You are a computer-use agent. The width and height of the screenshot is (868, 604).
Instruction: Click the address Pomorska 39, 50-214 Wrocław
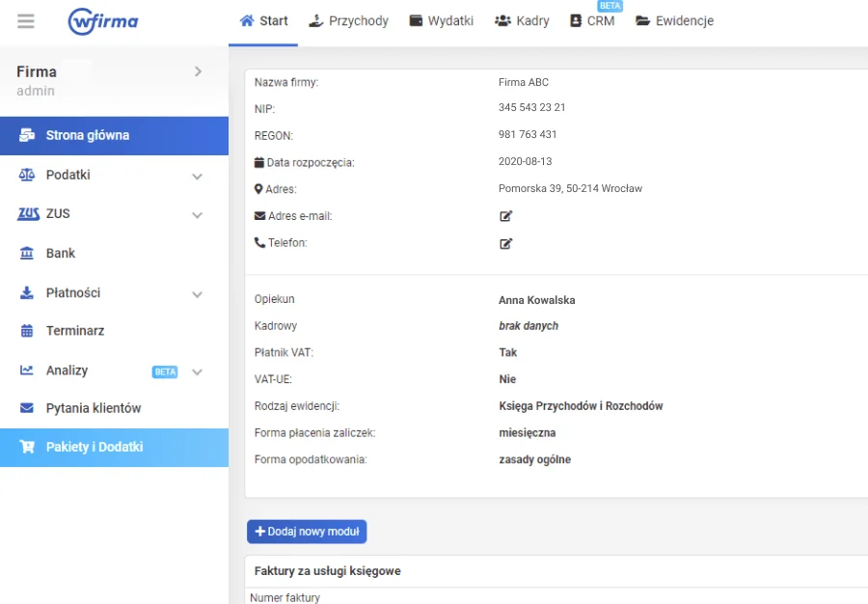[570, 189]
